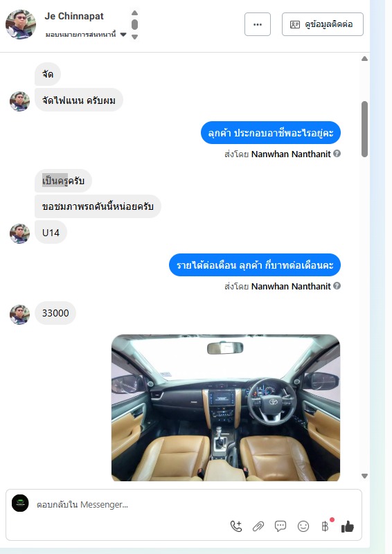392x554 pixels.
Task: Click chat scrollbar down arrow
Action: pyautogui.click(x=365, y=476)
